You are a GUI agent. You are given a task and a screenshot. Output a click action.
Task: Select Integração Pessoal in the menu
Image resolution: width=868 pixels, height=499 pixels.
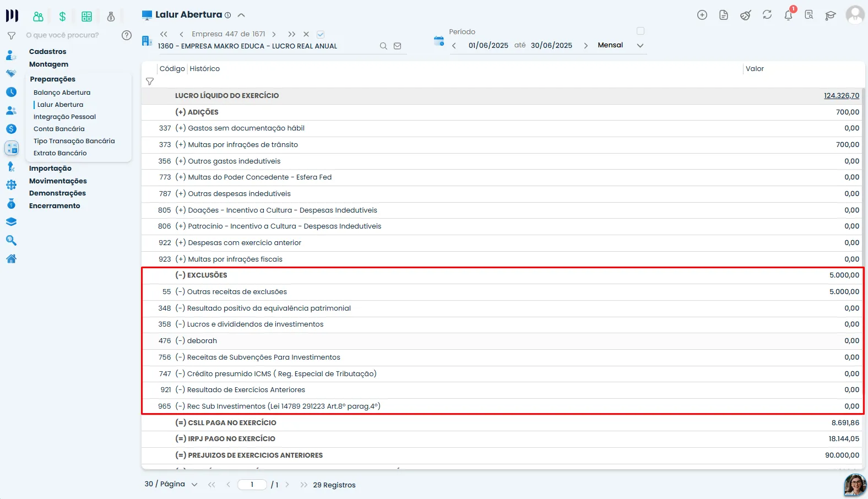[65, 117]
